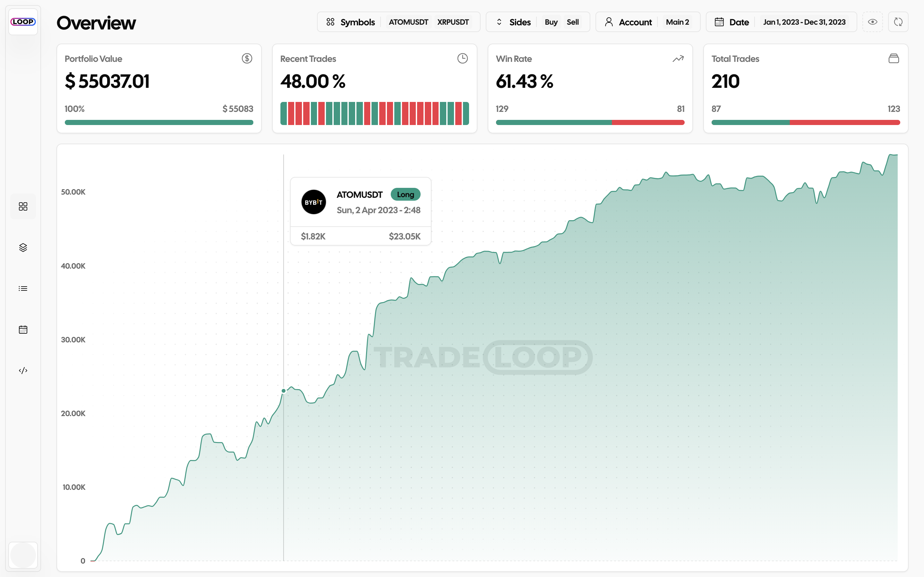Open the Symbols filter dropdown
Image resolution: width=924 pixels, height=577 pixels.
click(x=351, y=22)
